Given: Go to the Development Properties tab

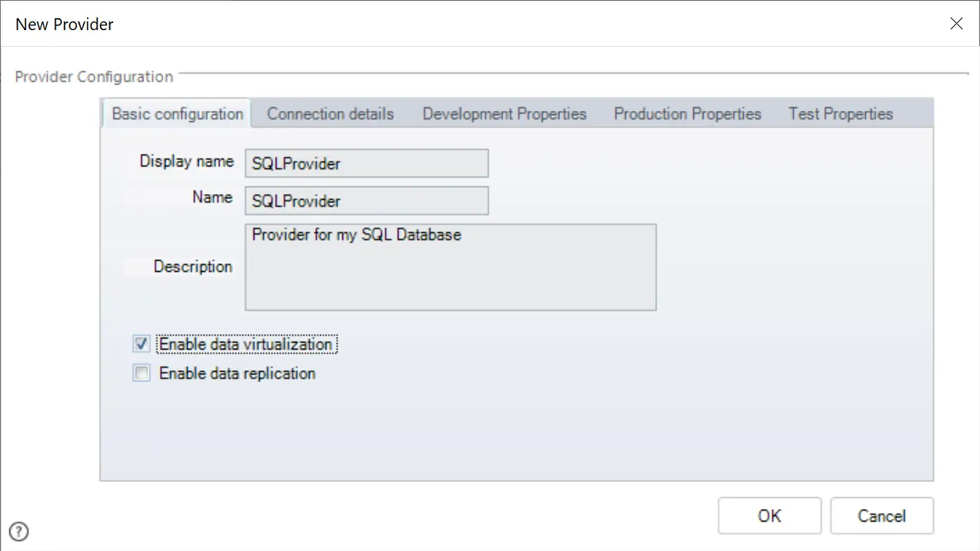Looking at the screenshot, I should tap(505, 114).
